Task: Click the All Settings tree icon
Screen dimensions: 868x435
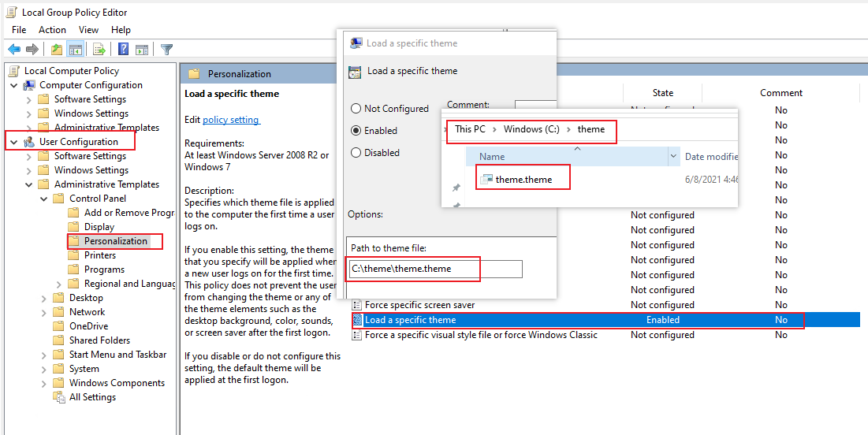Action: (x=59, y=397)
